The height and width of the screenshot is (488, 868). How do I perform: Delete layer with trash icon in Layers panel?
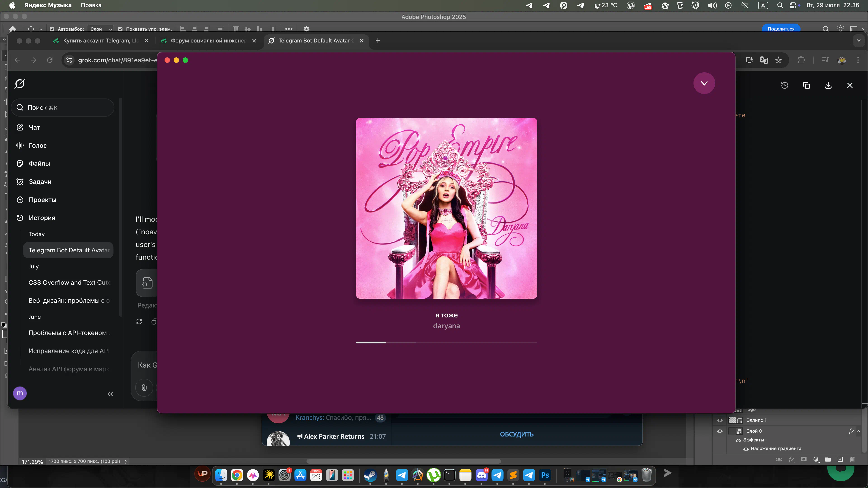pos(852,459)
